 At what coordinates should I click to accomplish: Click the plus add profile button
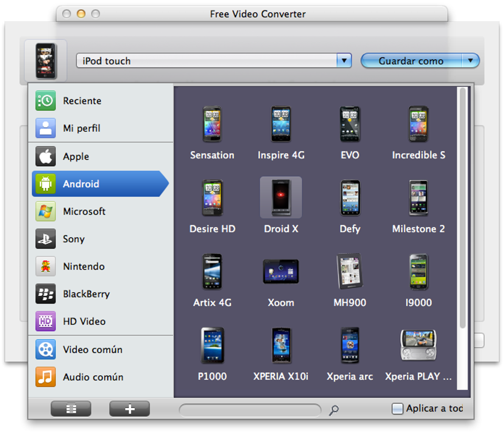click(x=129, y=409)
